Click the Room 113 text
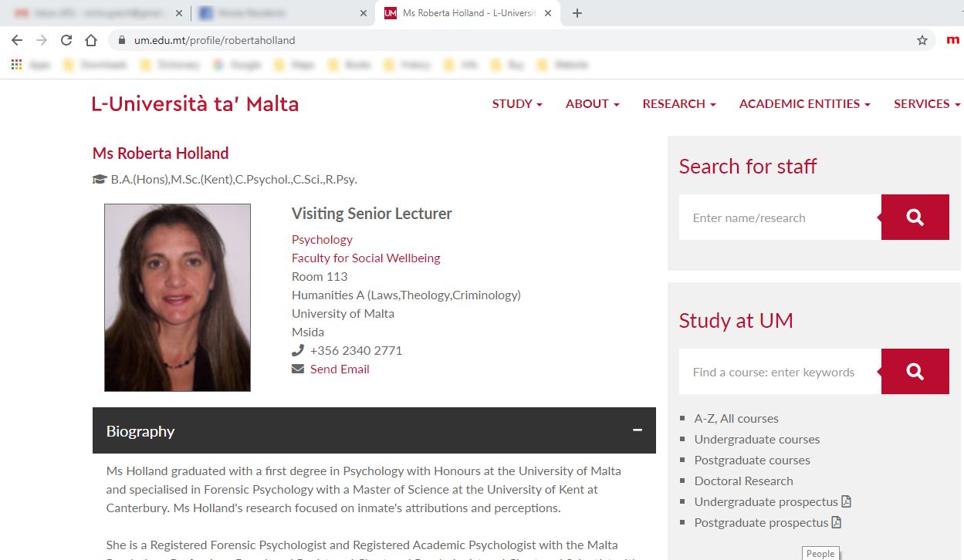The width and height of the screenshot is (964, 560). coord(320,276)
